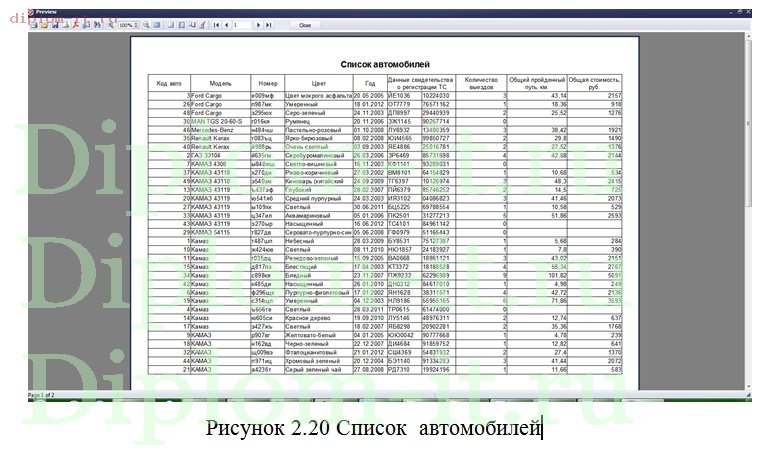Click the date cell '20.05.2005'
Image resolution: width=763 pixels, height=455 pixels.
[x=370, y=96]
